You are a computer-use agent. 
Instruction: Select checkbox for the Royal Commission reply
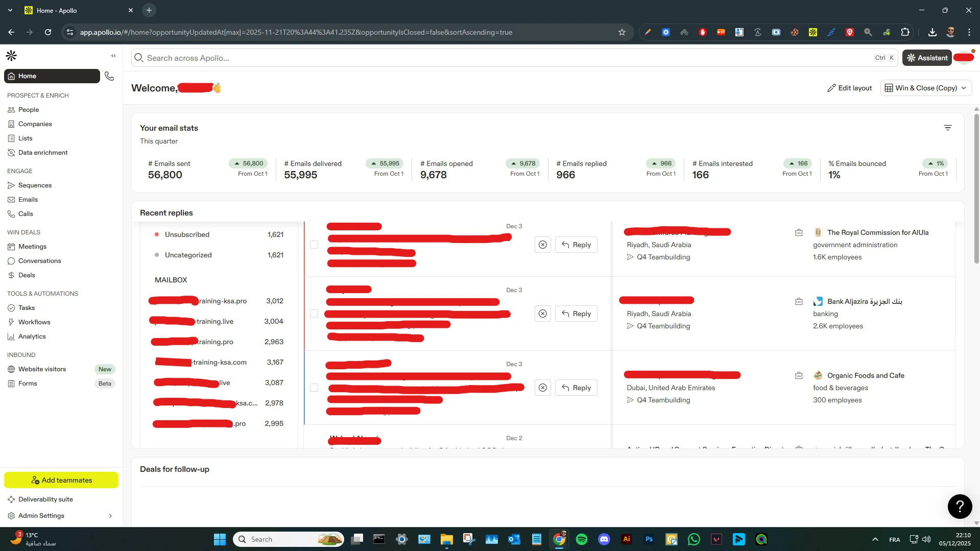point(314,245)
